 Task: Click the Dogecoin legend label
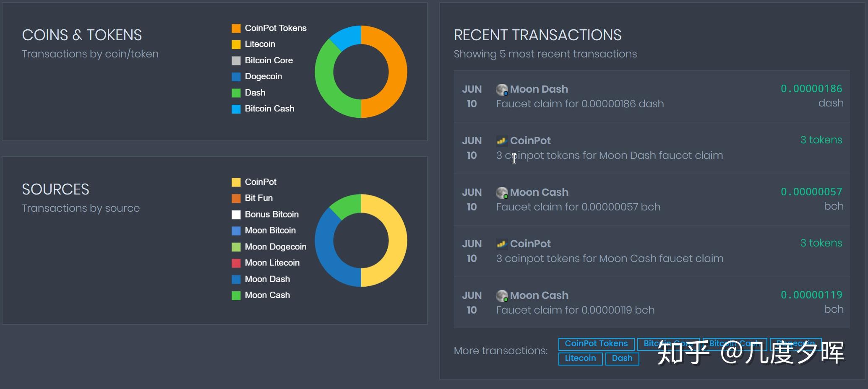[263, 77]
